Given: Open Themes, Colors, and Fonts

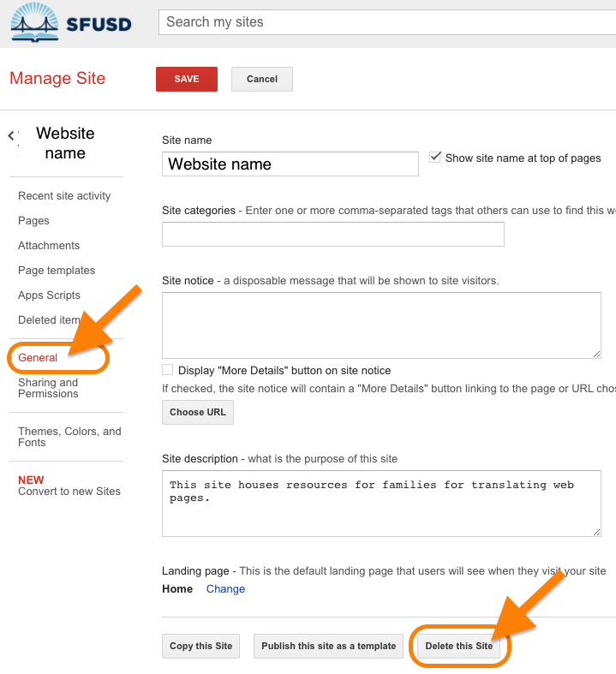Looking at the screenshot, I should [x=69, y=437].
